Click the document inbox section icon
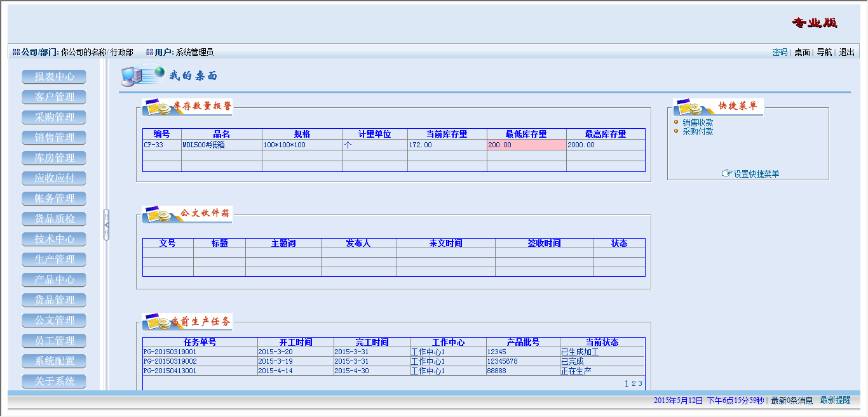Image resolution: width=868 pixels, height=417 pixels. [x=156, y=215]
